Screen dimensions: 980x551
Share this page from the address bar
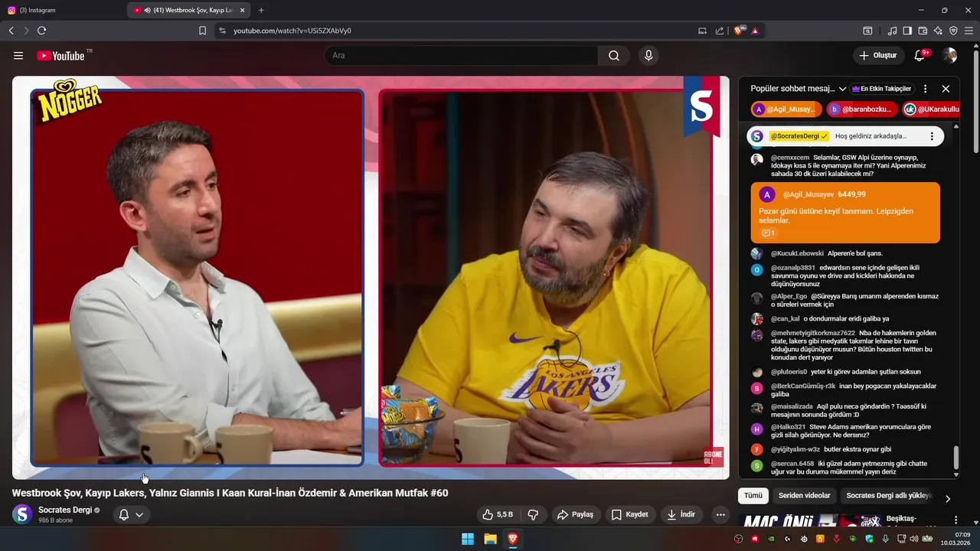coord(720,31)
